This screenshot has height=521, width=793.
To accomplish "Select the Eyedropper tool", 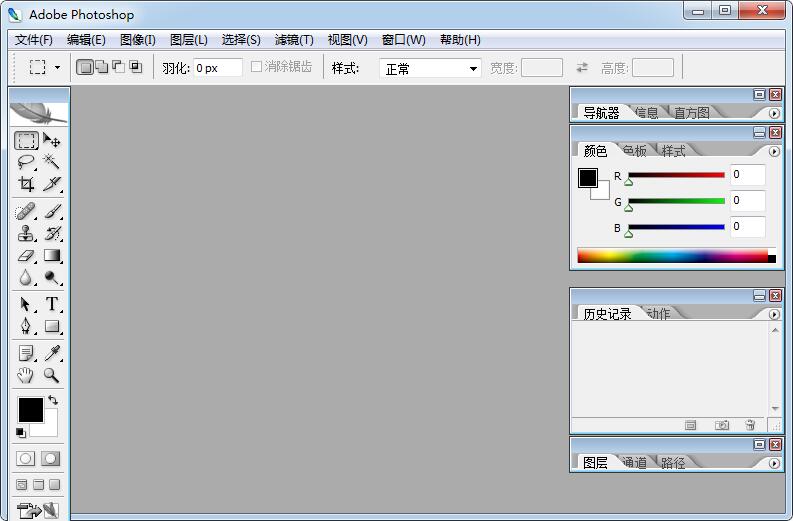I will point(52,353).
